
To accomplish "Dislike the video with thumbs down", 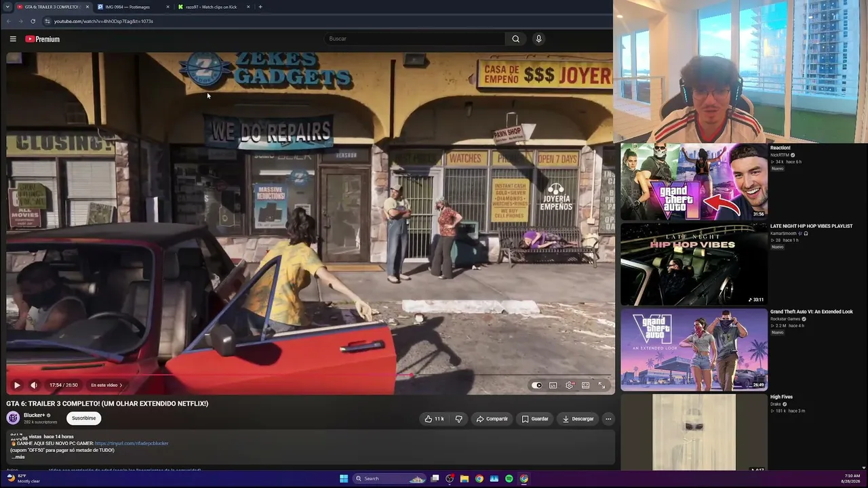I will pos(459,419).
